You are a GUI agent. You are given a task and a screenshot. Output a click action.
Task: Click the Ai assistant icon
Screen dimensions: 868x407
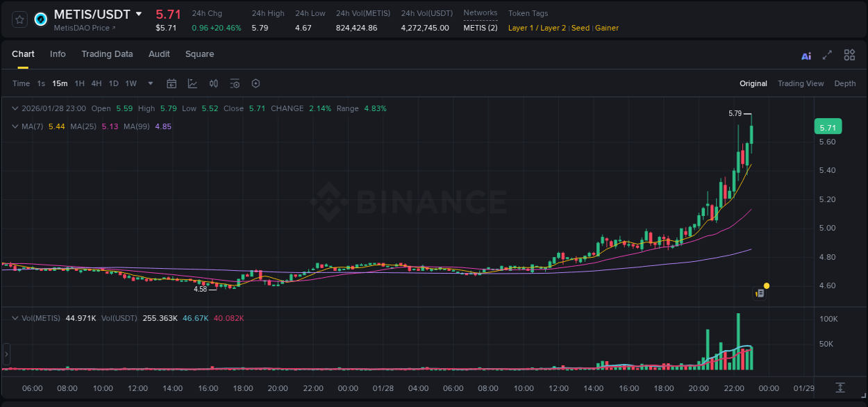(806, 55)
